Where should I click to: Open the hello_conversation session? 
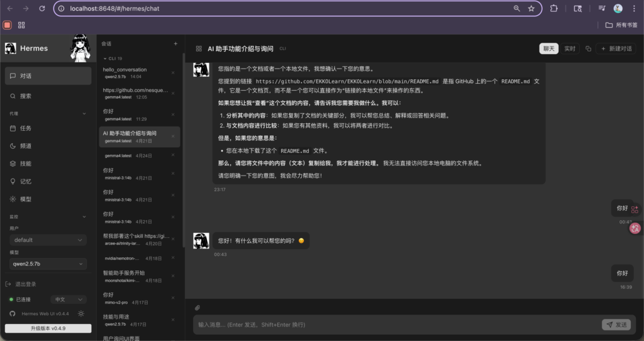pos(139,73)
